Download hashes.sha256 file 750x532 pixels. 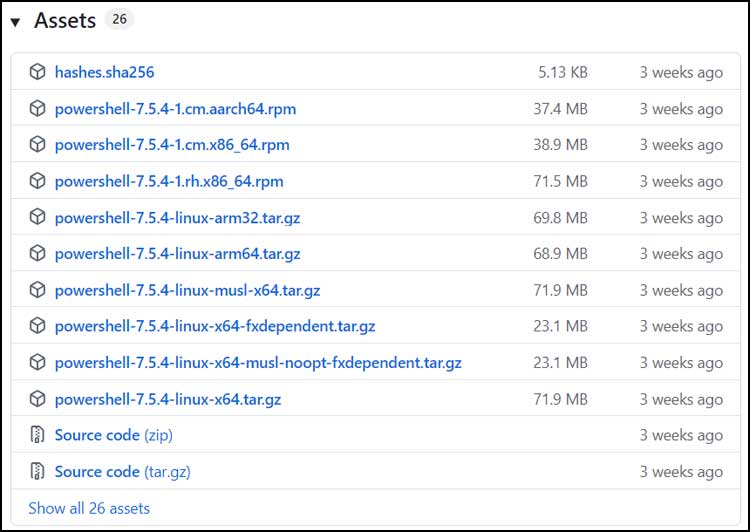click(x=104, y=72)
